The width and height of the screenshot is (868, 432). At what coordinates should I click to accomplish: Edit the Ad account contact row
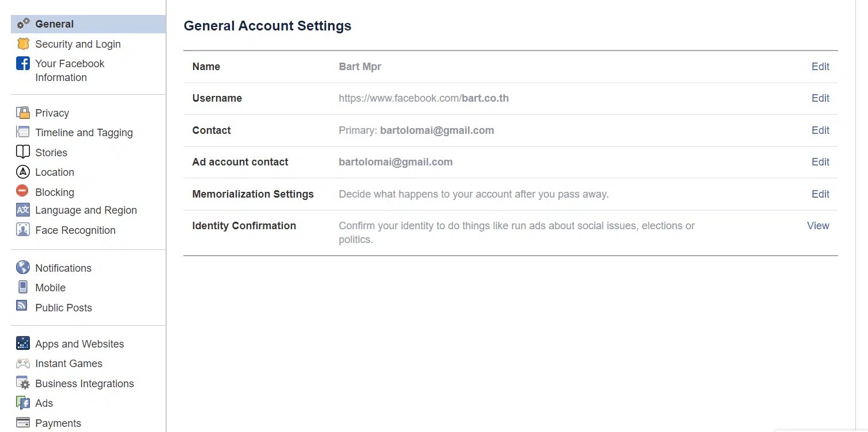(x=820, y=162)
